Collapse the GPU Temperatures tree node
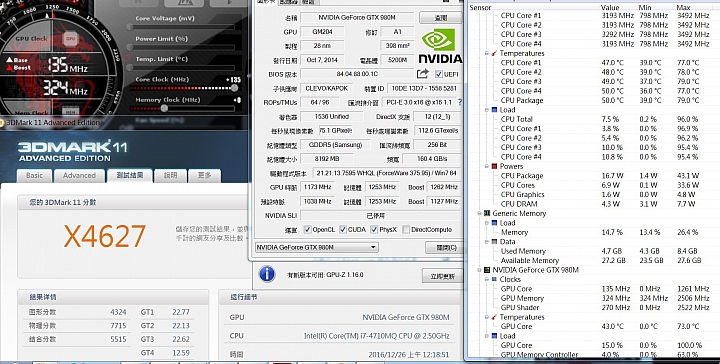This screenshot has height=364, width=720. tap(487, 317)
